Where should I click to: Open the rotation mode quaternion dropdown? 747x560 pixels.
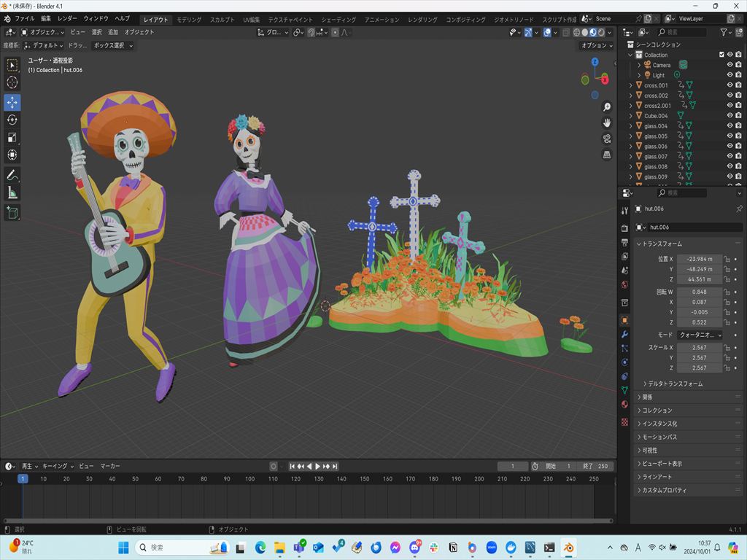[x=700, y=335]
